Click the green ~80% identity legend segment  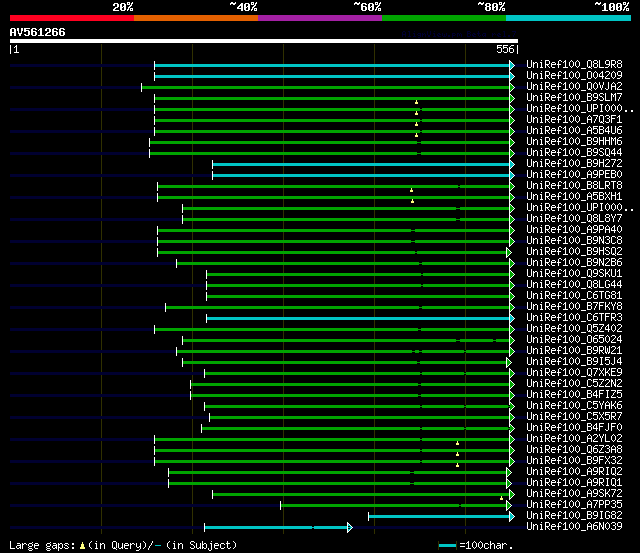444,18
